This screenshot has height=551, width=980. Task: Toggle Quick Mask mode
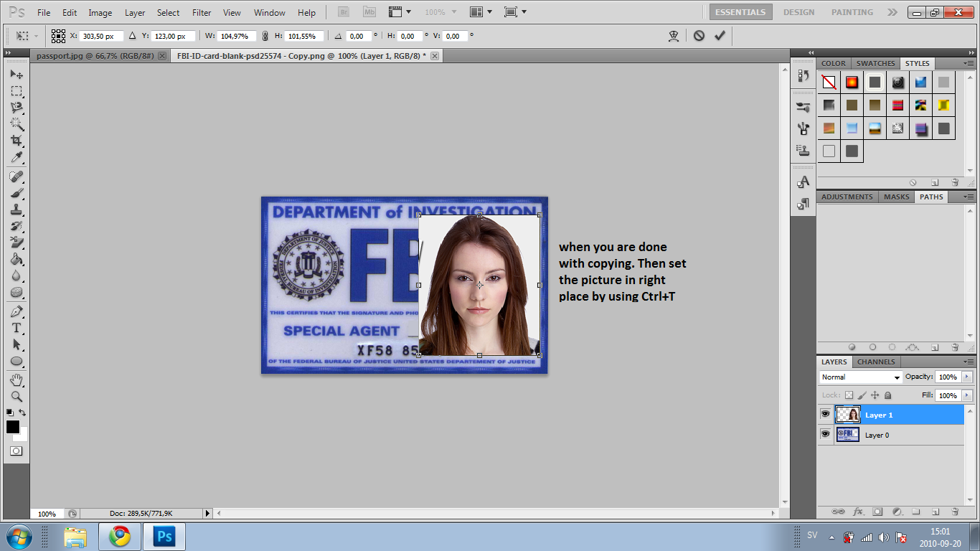click(17, 451)
